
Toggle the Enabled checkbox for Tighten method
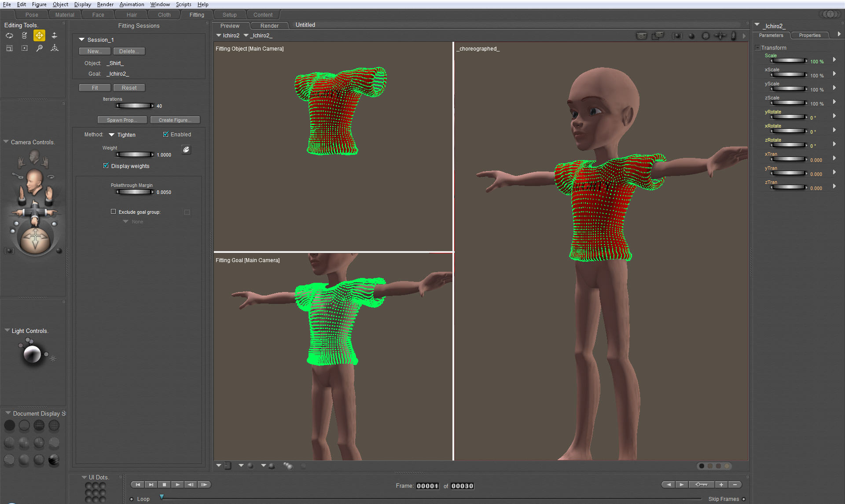click(167, 134)
